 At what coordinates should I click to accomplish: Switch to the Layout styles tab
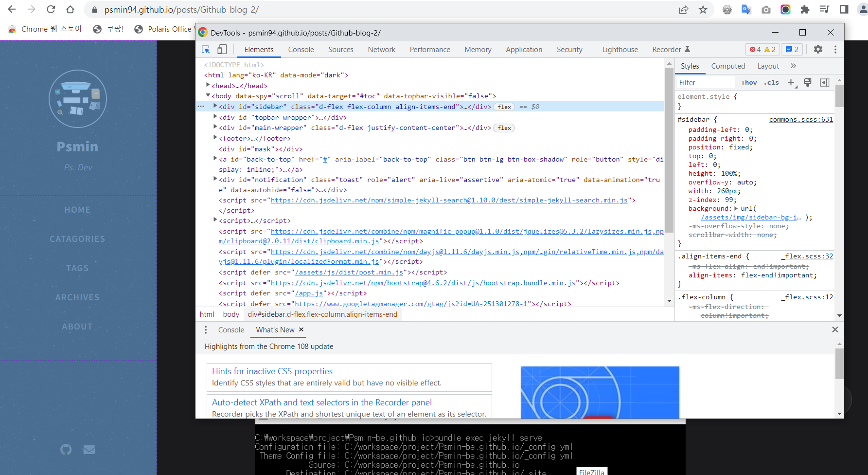coord(768,66)
